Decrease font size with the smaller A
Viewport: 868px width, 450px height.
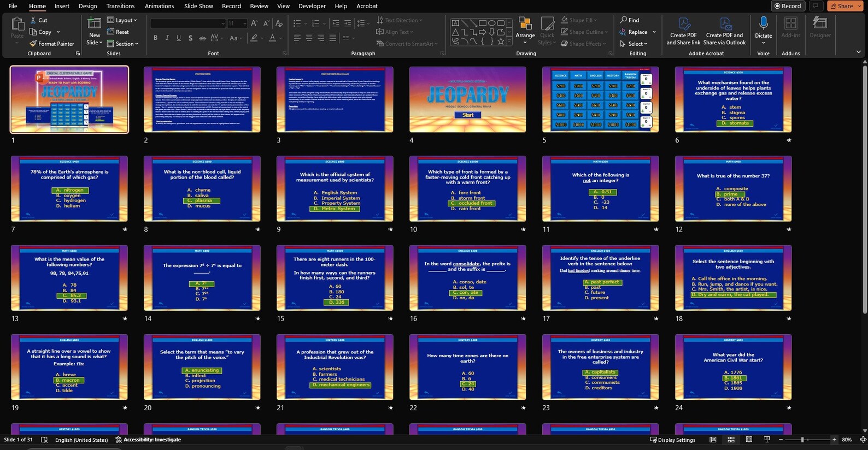pyautogui.click(x=266, y=23)
